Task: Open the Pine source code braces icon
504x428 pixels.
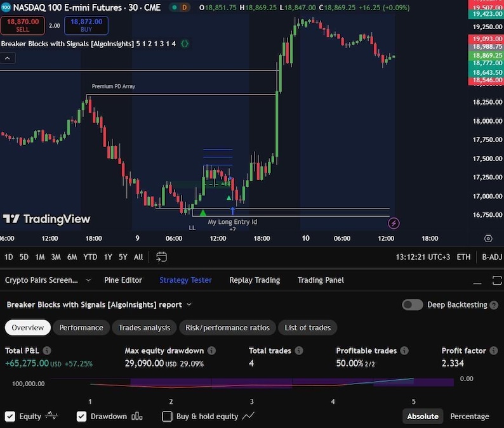Action: pyautogui.click(x=185, y=44)
